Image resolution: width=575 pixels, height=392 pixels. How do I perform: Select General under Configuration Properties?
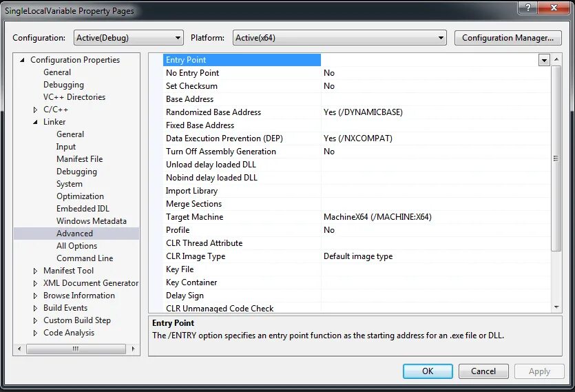pyautogui.click(x=57, y=72)
